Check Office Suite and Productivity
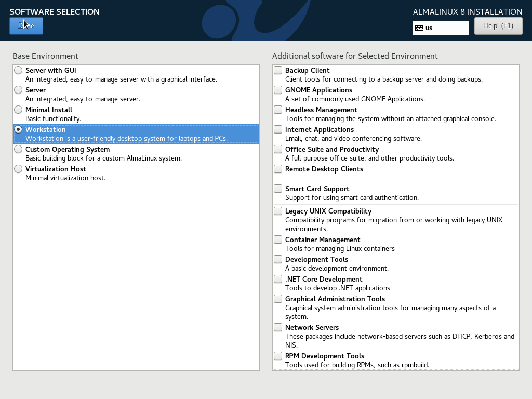Image resolution: width=532 pixels, height=399 pixels. click(278, 149)
